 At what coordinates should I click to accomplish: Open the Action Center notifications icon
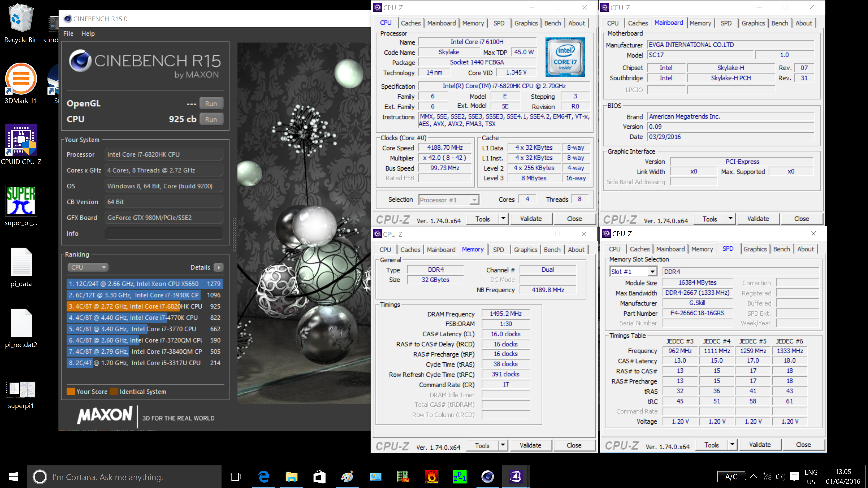(x=794, y=476)
